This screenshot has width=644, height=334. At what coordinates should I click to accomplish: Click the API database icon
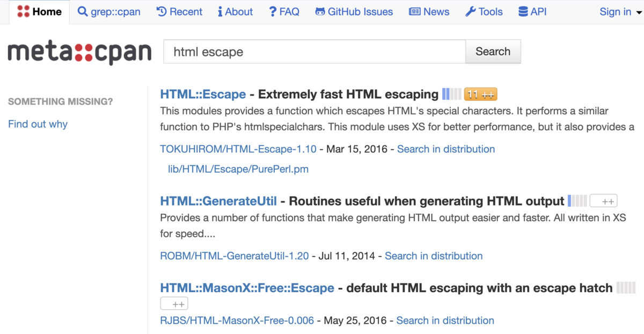pyautogui.click(x=523, y=11)
